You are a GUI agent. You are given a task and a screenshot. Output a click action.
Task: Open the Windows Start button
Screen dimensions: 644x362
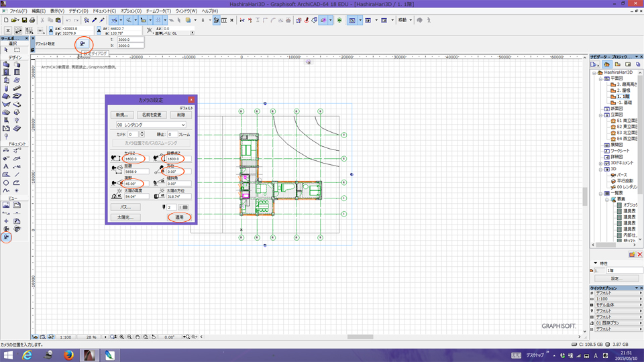(x=8, y=355)
